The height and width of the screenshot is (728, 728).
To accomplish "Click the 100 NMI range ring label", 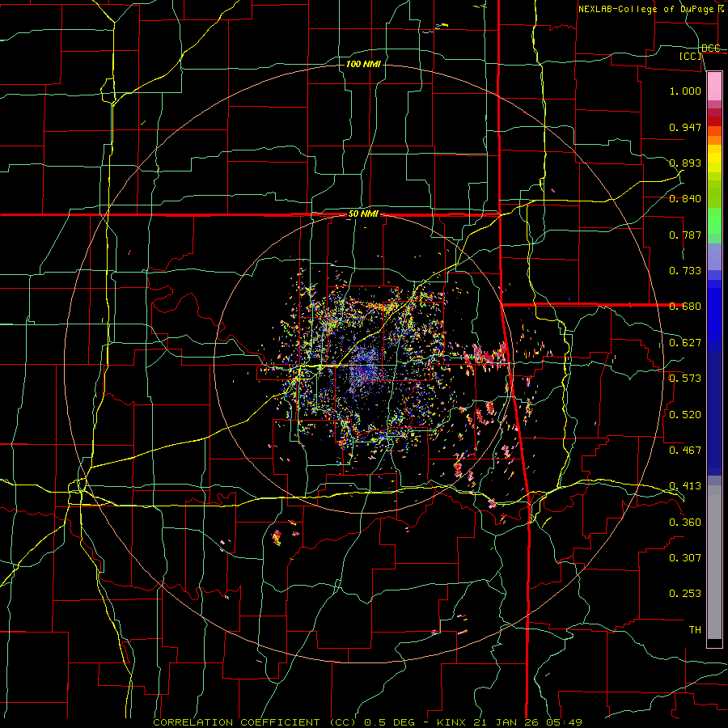I will pos(363,64).
